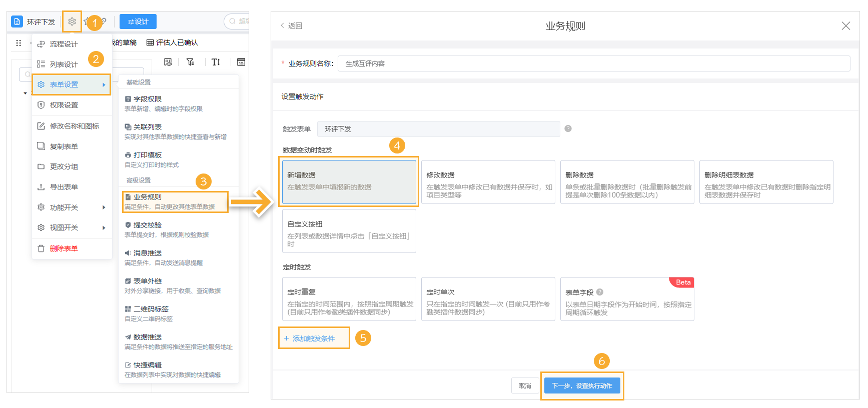Open 关联列表 setting
The height and width of the screenshot is (408, 868).
(x=178, y=131)
